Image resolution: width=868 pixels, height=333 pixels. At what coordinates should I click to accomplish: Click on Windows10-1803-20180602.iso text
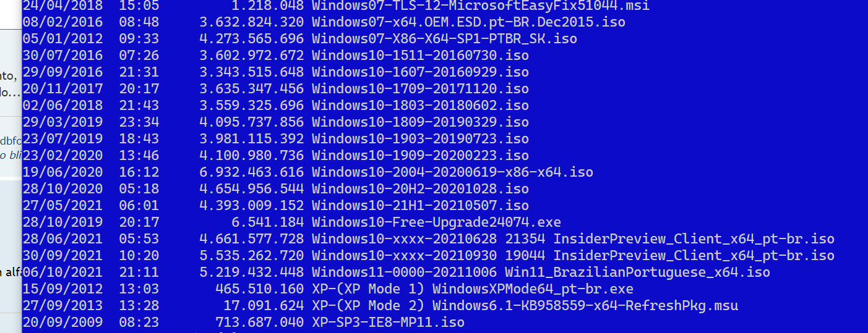coord(420,106)
